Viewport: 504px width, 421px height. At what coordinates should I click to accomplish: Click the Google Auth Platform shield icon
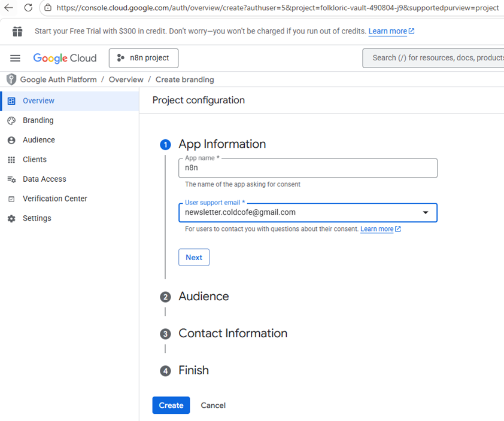11,80
